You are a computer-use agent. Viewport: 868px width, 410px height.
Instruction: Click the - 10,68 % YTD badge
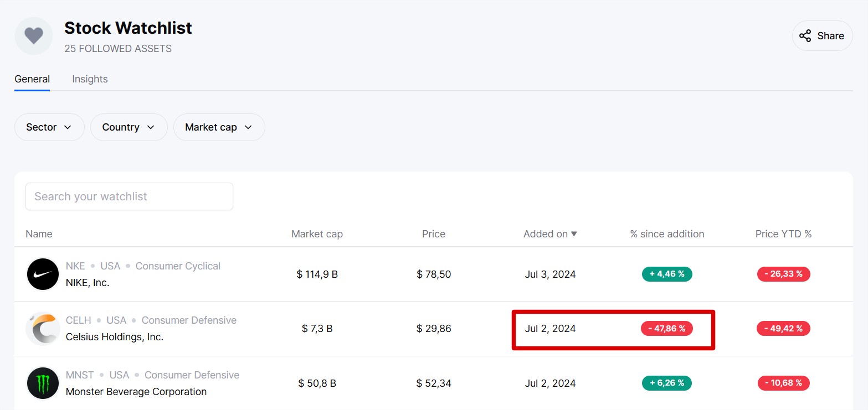pyautogui.click(x=783, y=383)
